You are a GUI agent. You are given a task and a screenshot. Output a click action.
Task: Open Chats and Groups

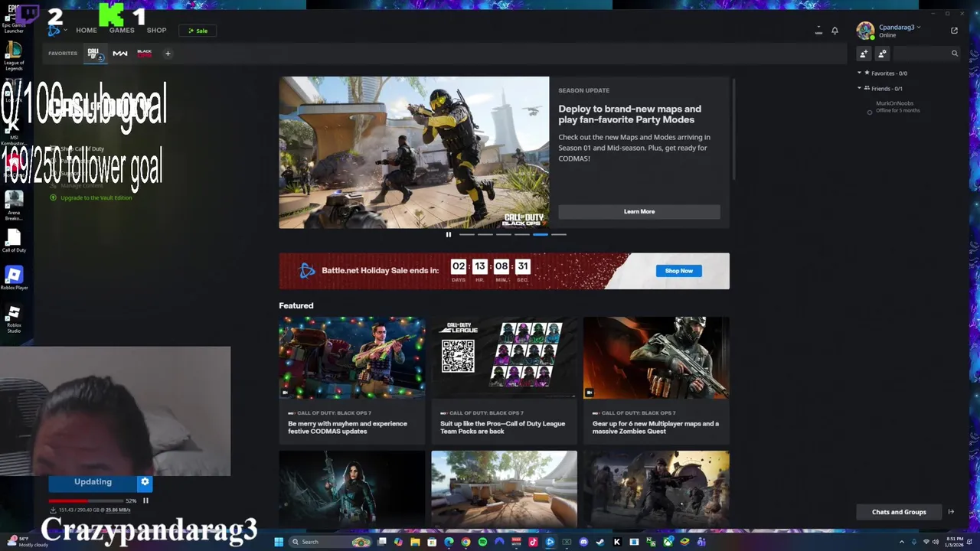click(899, 512)
